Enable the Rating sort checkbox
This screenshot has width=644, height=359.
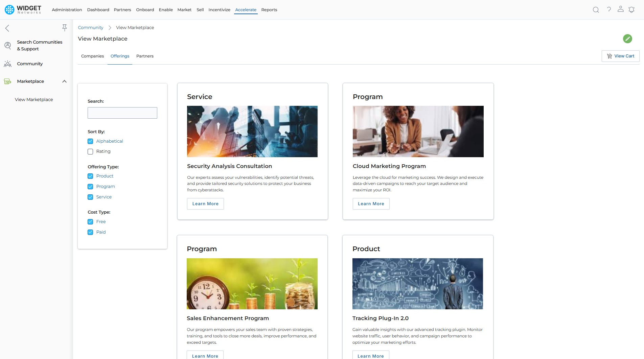[x=90, y=151]
